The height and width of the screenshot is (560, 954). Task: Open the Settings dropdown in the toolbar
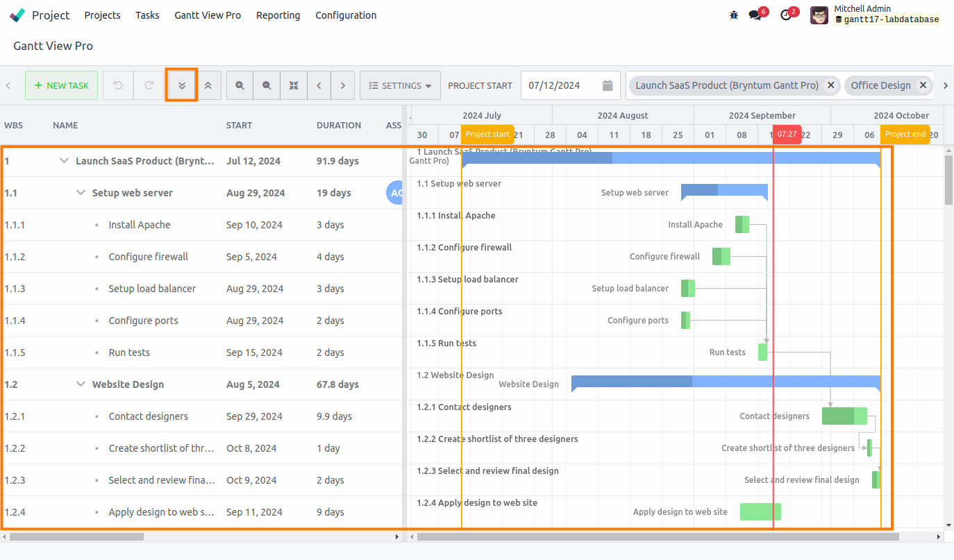coord(400,85)
